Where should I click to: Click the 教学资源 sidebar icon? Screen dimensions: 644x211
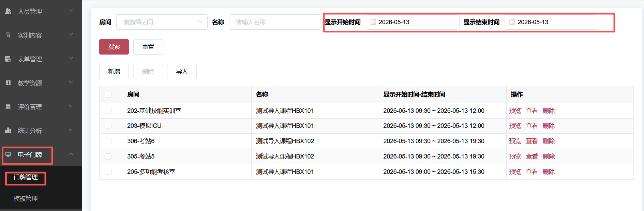click(x=8, y=83)
